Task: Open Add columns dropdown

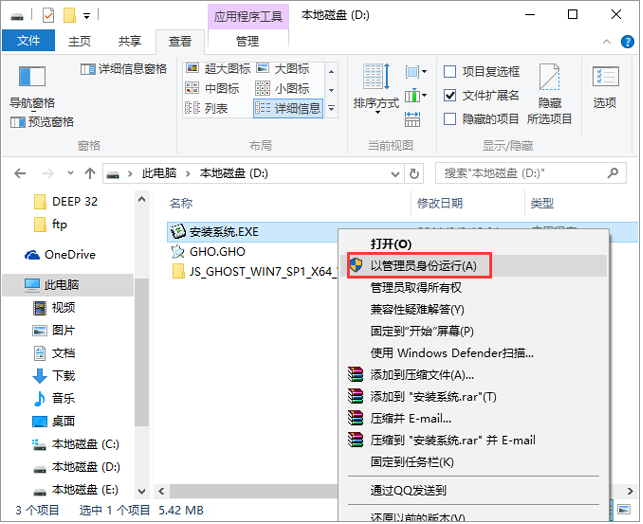Action: [x=416, y=96]
